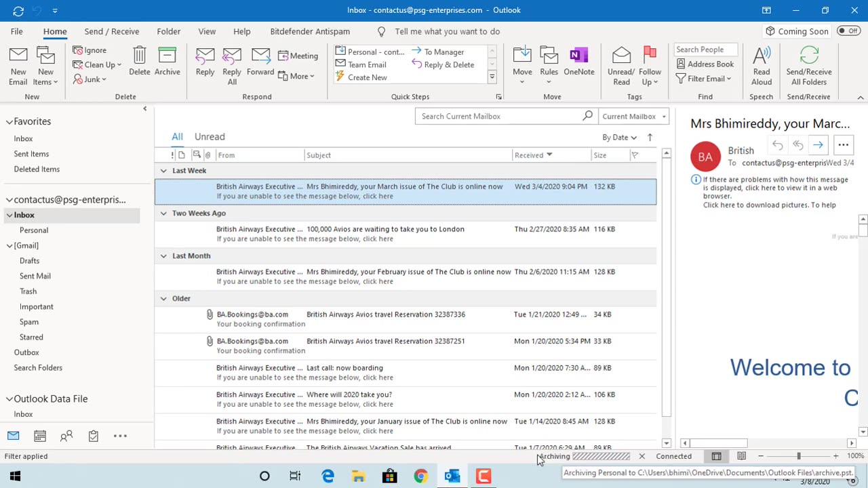Open the File menu
The width and height of the screenshot is (868, 488).
tap(16, 31)
